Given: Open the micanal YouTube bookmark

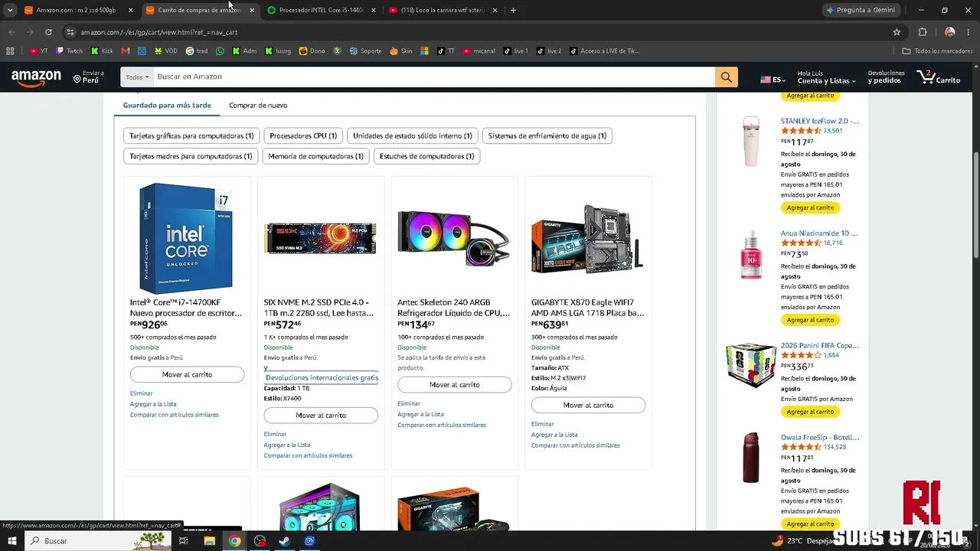Looking at the screenshot, I should (479, 51).
